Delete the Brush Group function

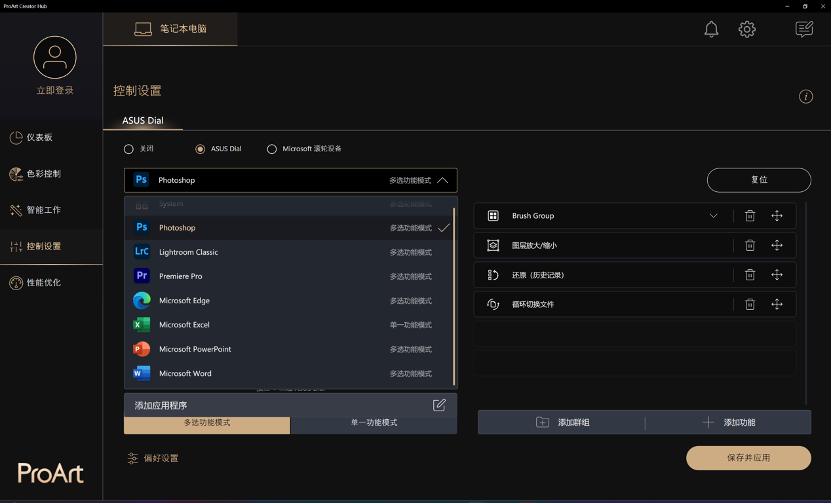[750, 216]
